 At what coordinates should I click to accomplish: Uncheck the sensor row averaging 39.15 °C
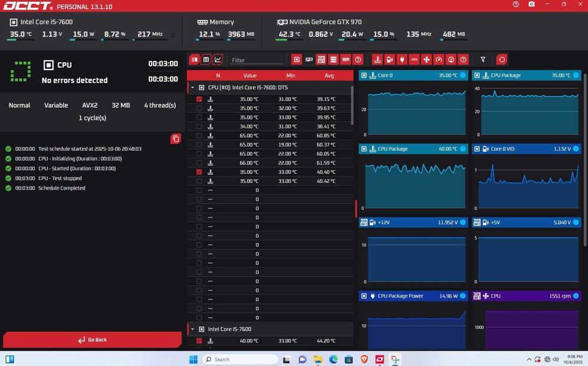point(199,99)
